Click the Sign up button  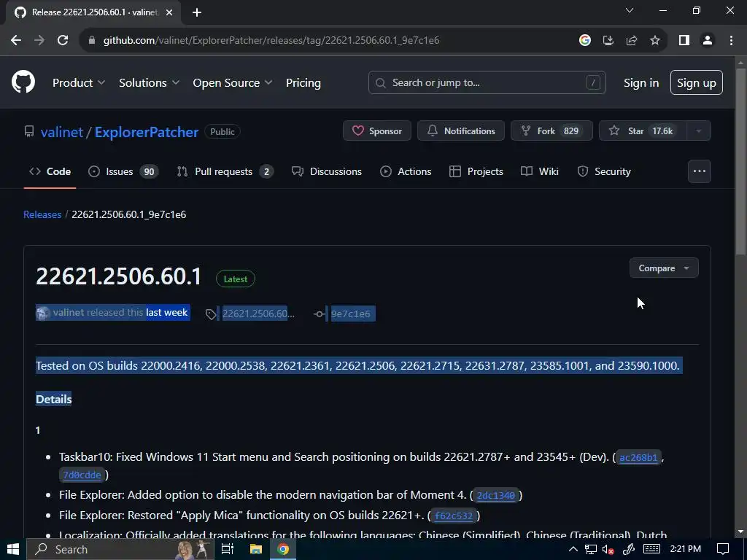(x=697, y=83)
